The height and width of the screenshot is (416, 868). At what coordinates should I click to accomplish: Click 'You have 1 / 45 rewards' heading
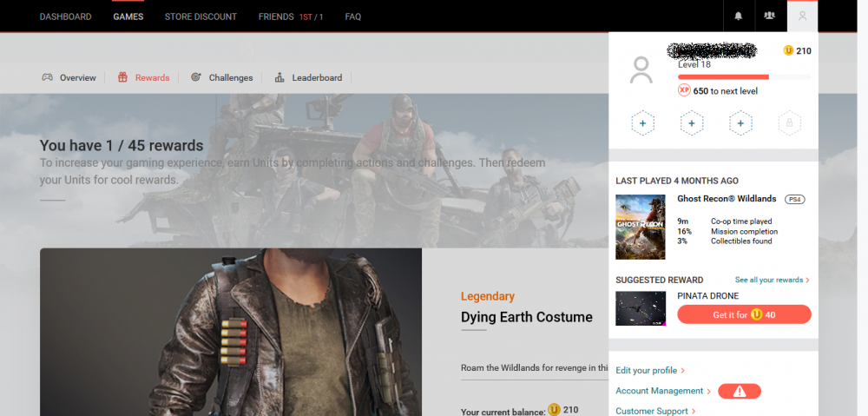(122, 146)
